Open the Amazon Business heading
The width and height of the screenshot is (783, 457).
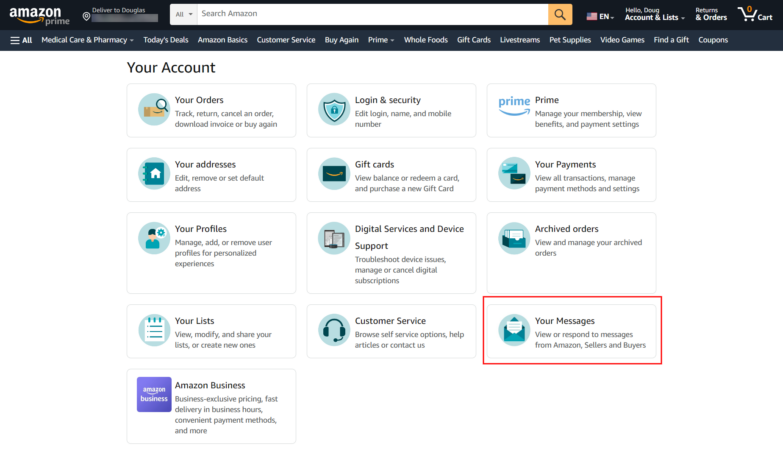tap(210, 385)
